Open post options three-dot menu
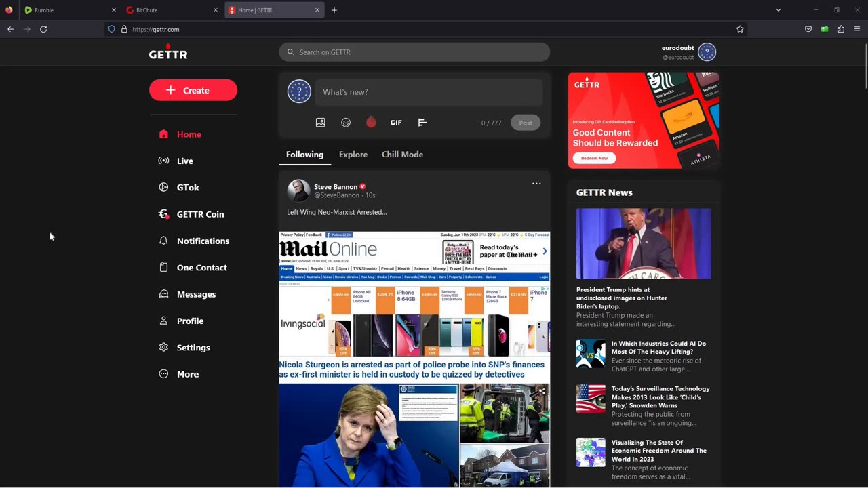This screenshot has width=868, height=488. click(536, 184)
